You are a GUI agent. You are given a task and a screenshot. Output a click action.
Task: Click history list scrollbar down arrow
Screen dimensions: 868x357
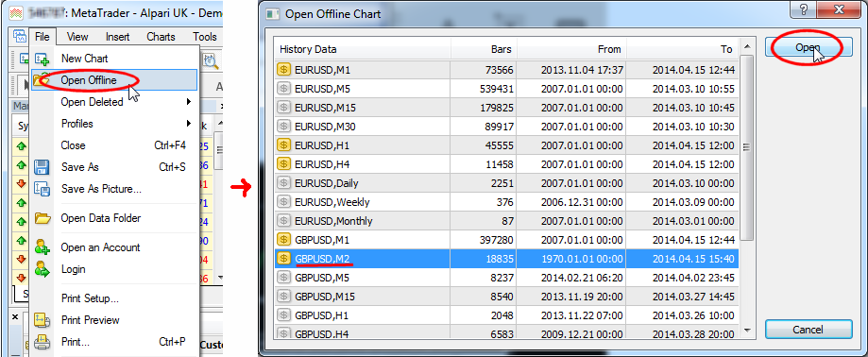click(747, 331)
